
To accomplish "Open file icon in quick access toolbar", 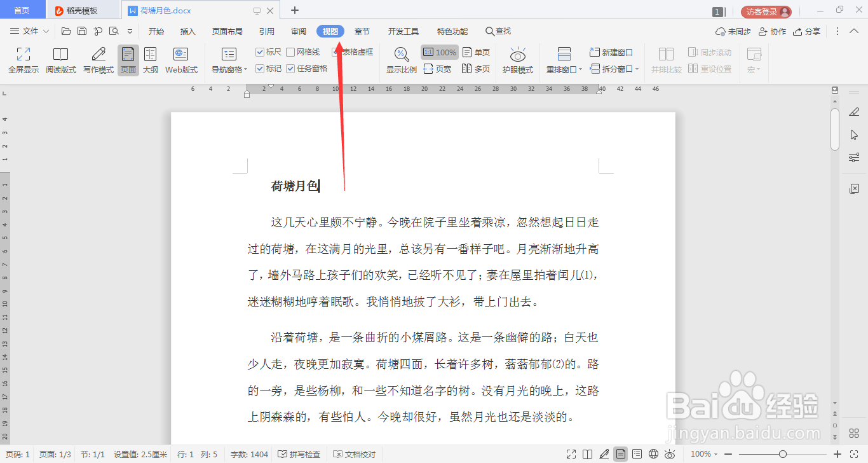I will click(66, 31).
